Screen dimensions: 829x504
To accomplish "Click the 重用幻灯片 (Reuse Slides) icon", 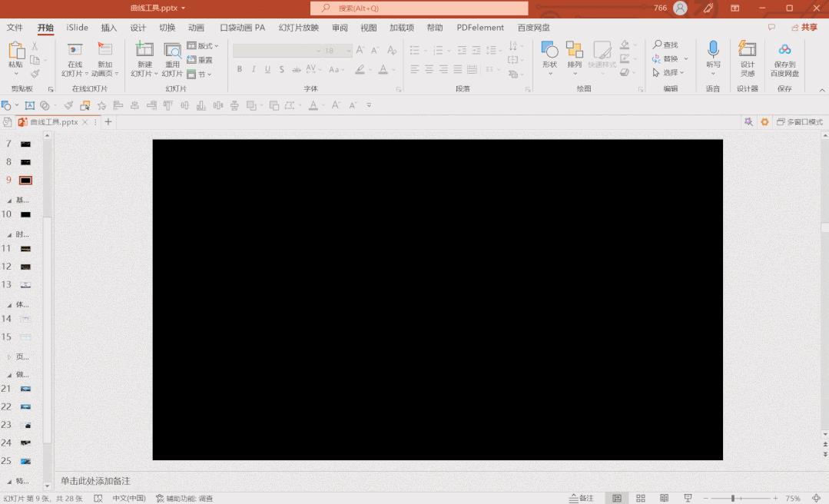I will tap(172, 51).
